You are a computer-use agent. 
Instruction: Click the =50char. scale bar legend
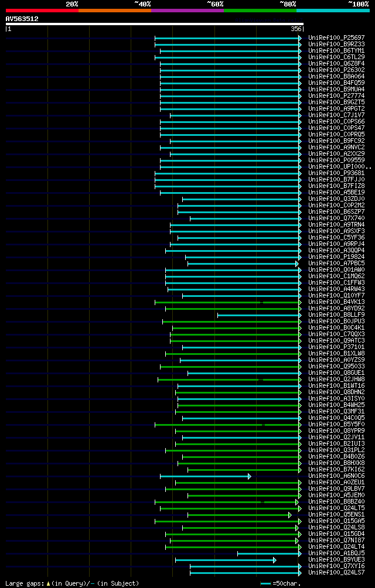(281, 583)
